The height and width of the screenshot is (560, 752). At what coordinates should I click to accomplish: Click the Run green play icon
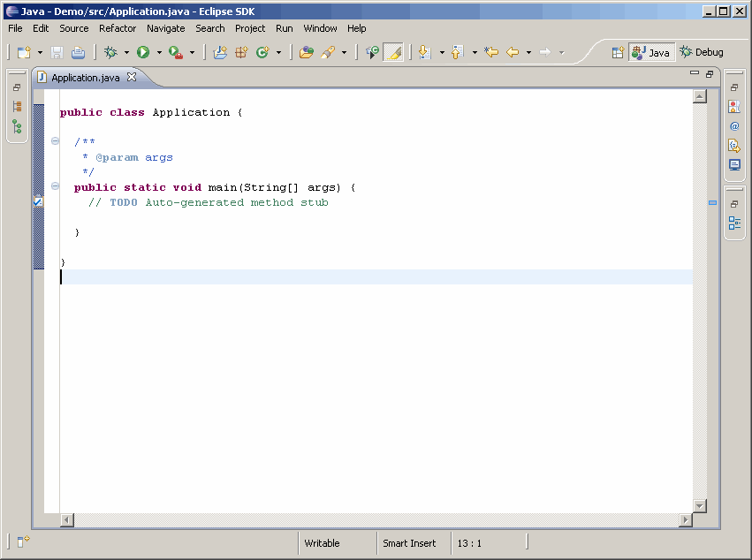click(142, 53)
